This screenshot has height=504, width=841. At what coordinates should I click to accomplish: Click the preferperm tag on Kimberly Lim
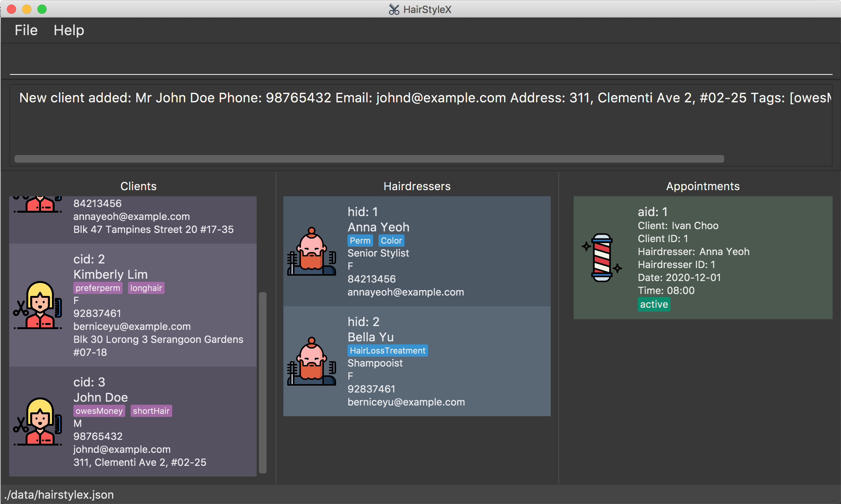coord(98,288)
